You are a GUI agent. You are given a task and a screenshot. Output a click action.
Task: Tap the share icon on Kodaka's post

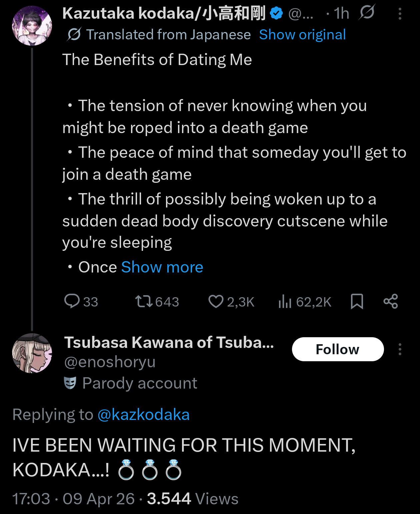click(x=391, y=301)
